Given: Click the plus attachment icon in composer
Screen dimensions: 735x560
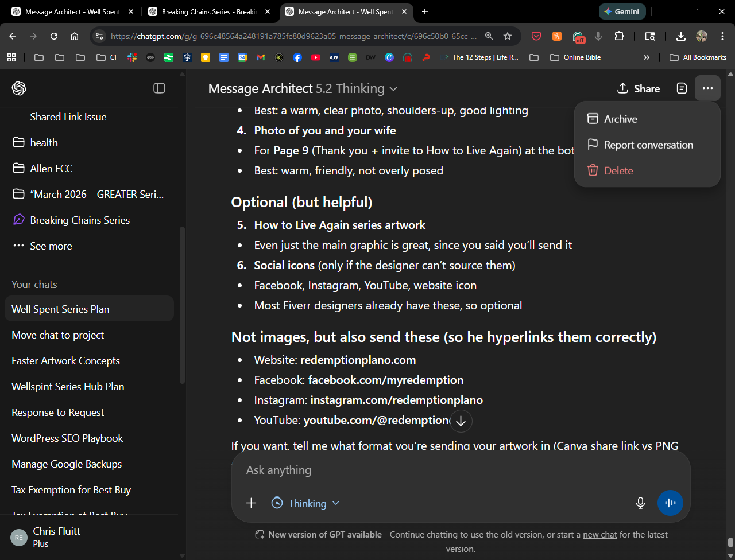Looking at the screenshot, I should pos(251,503).
